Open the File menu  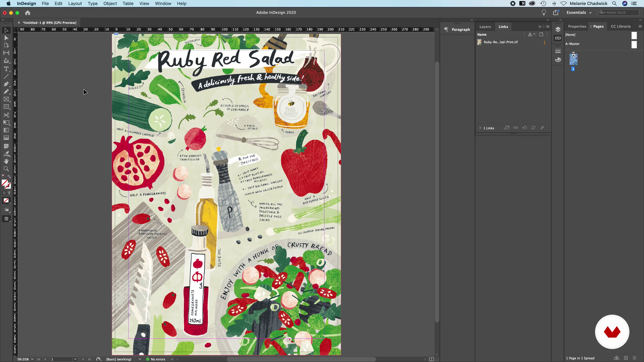click(x=45, y=4)
